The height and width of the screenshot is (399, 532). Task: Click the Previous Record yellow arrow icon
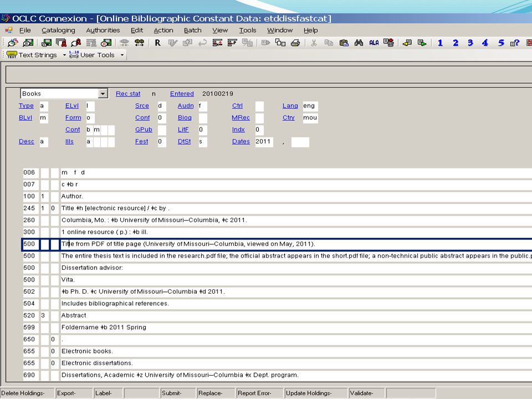point(407,43)
